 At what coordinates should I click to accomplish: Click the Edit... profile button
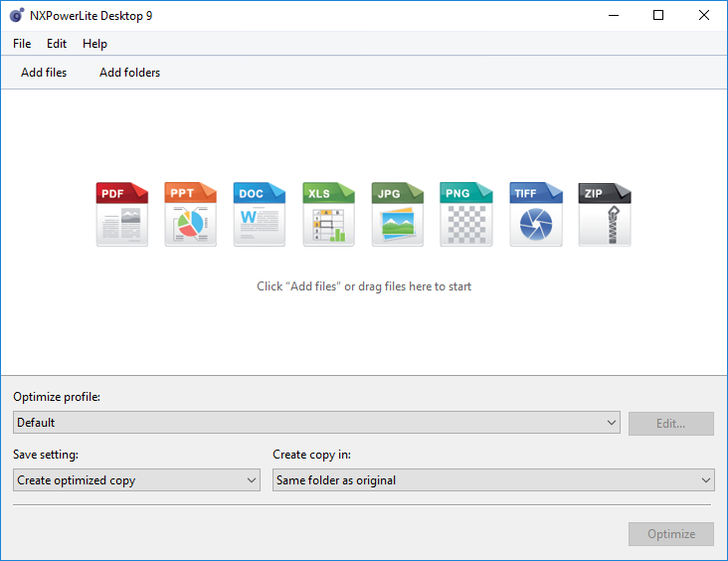tap(671, 424)
